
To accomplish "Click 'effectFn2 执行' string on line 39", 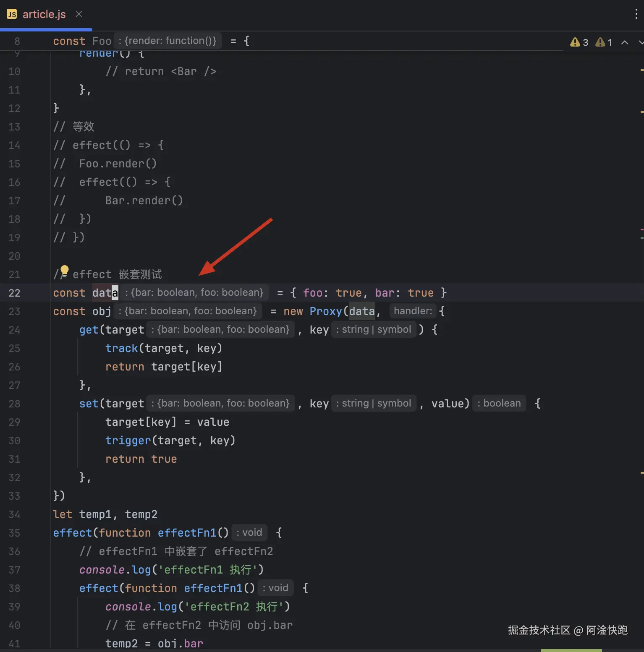I will click(x=234, y=607).
